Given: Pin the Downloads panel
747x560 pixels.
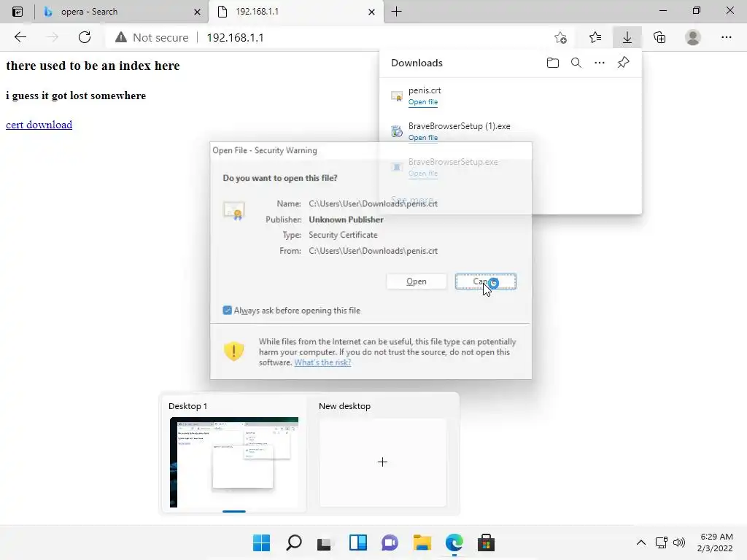Looking at the screenshot, I should tap(623, 63).
